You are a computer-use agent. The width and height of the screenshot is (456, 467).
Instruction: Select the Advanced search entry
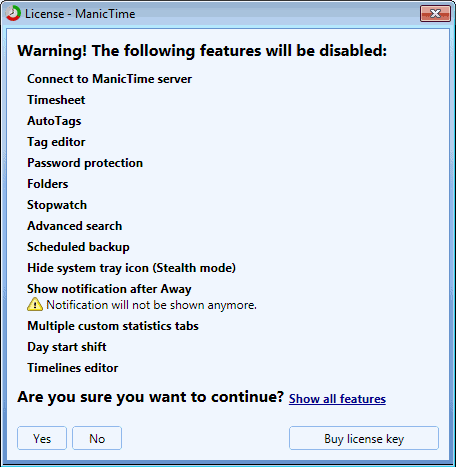pos(75,226)
